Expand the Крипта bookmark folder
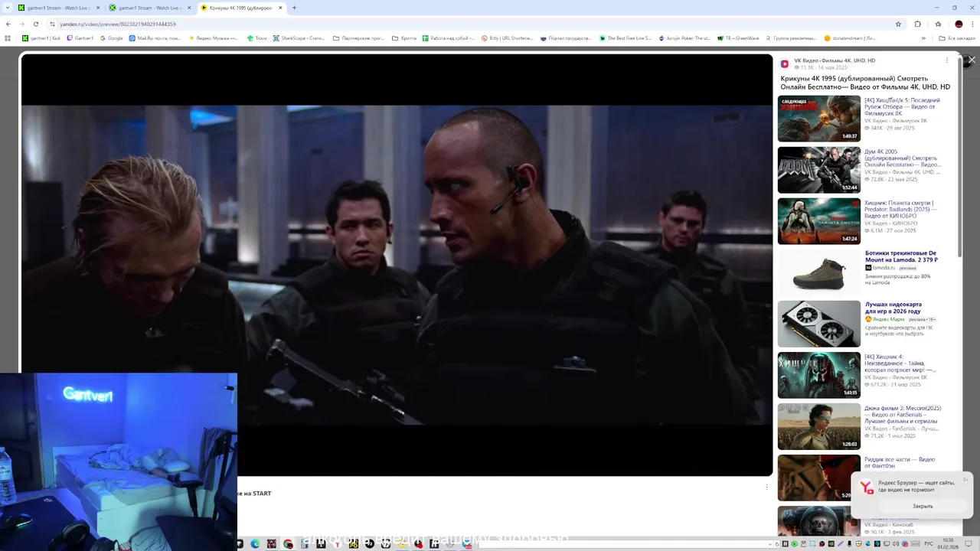This screenshot has height=551, width=980. tap(404, 37)
